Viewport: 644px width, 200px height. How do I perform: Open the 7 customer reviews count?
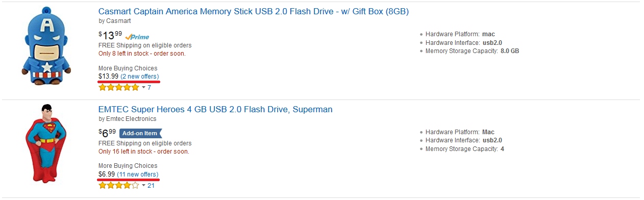[149, 88]
